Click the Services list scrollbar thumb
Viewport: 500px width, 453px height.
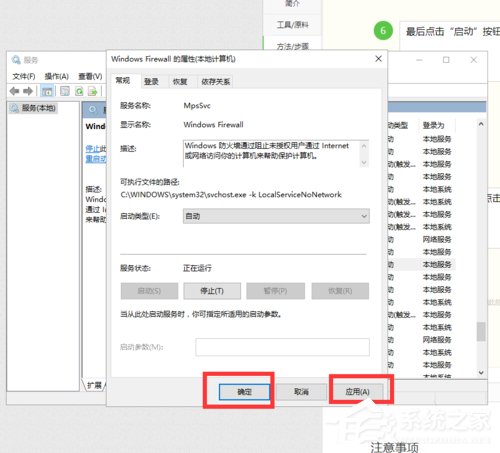pyautogui.click(x=481, y=331)
